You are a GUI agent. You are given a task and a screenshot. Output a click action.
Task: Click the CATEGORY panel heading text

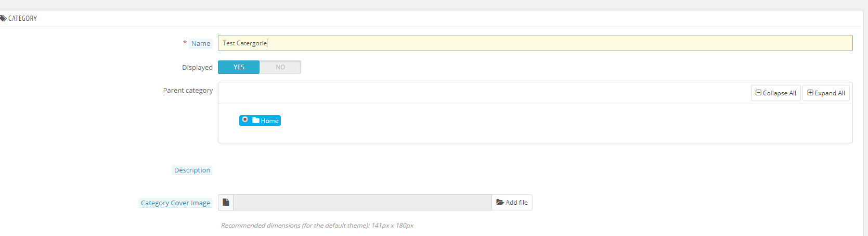(22, 18)
